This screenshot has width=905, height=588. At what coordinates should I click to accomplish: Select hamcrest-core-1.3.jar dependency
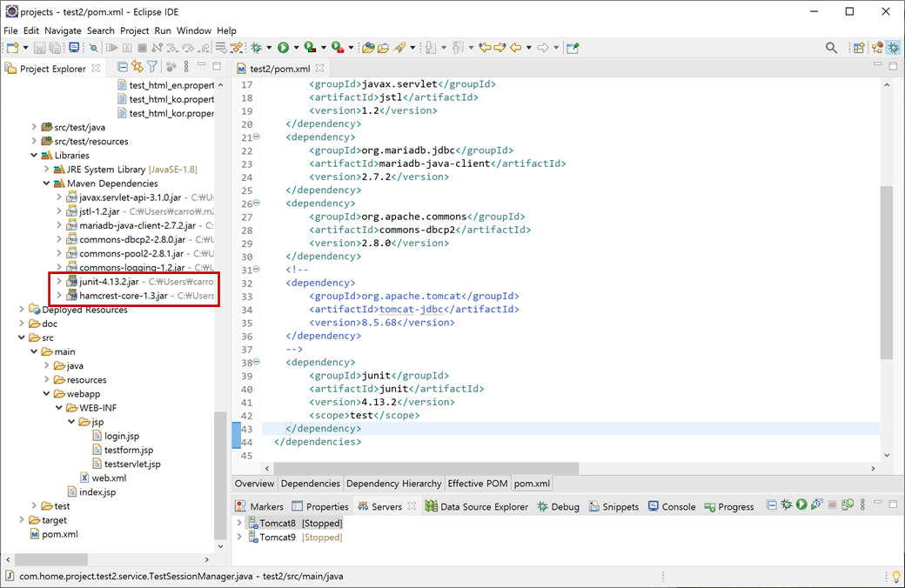pyautogui.click(x=123, y=296)
